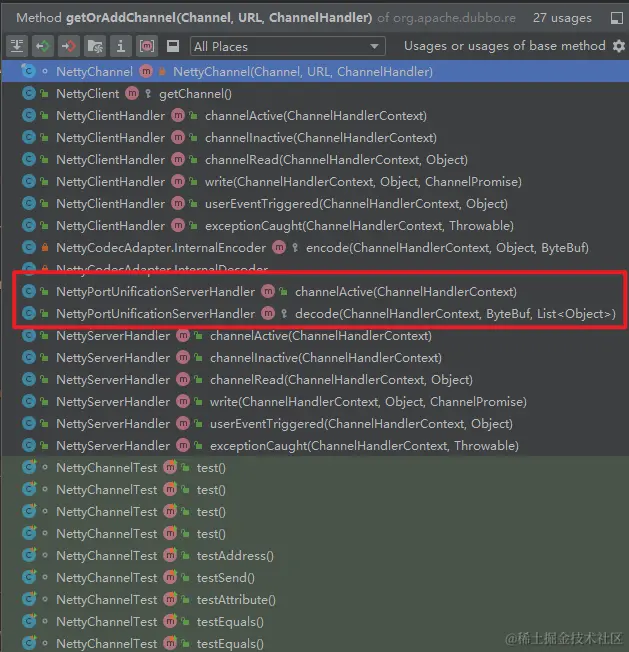Click class icon on NettyClientHandler channelRead row
Screen dimensions: 629x652
pos(29,159)
